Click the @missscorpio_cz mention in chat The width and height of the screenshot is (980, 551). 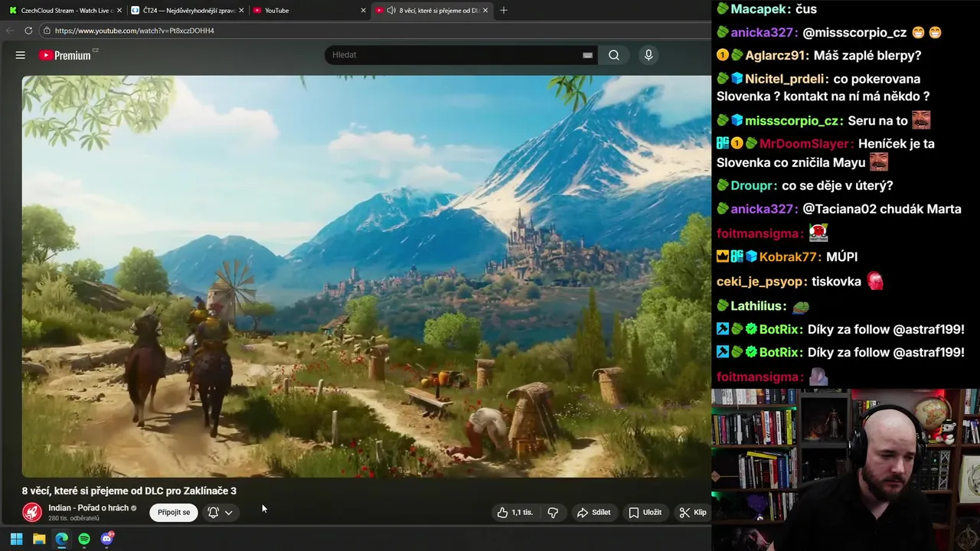(x=854, y=33)
